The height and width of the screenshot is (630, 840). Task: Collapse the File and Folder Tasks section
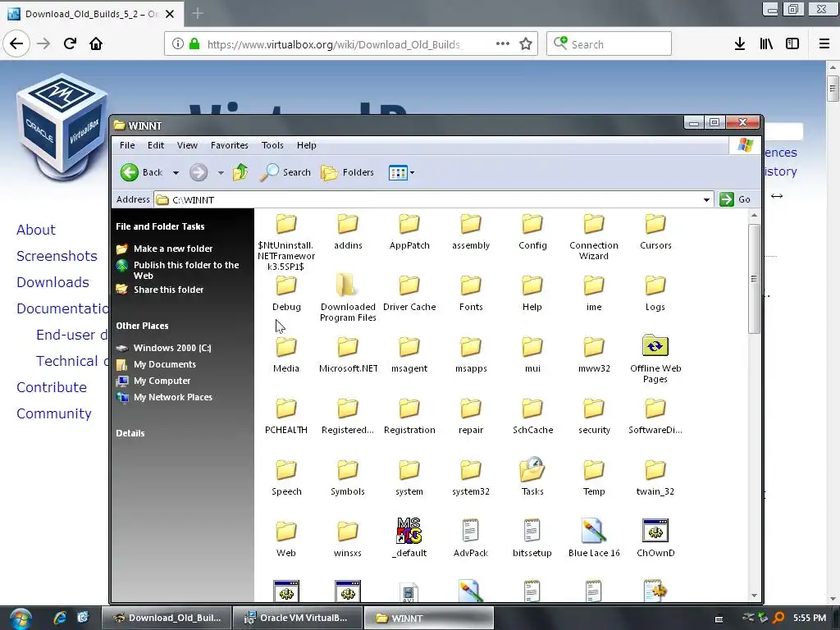160,226
